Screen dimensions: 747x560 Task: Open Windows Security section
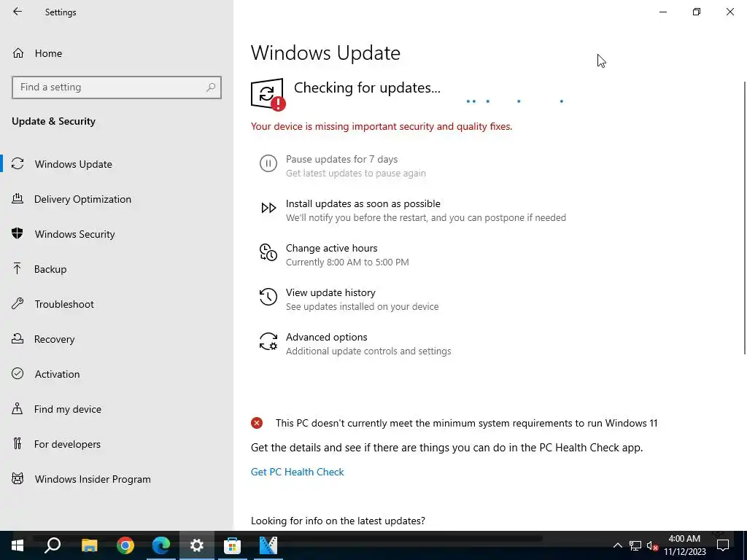point(75,234)
